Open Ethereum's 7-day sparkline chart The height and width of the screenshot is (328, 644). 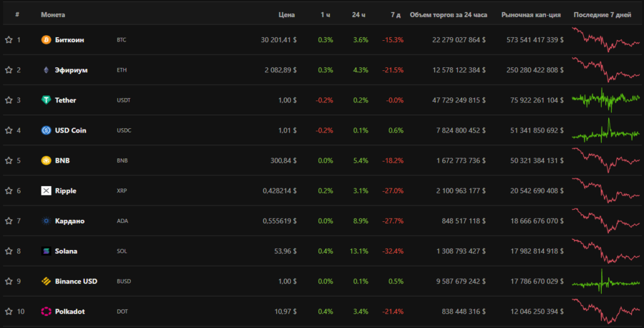click(606, 70)
